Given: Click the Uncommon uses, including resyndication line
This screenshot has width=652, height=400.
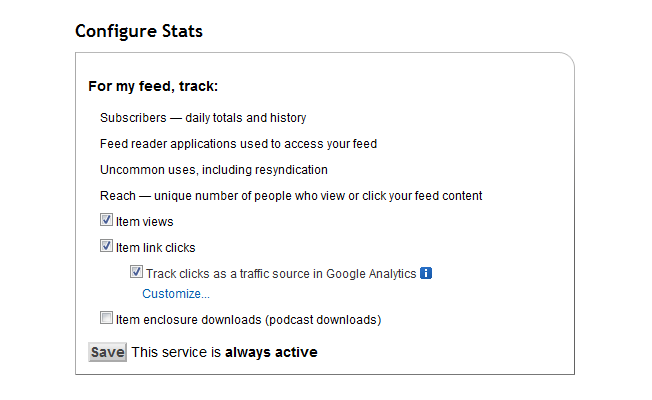Looking at the screenshot, I should coord(214,170).
